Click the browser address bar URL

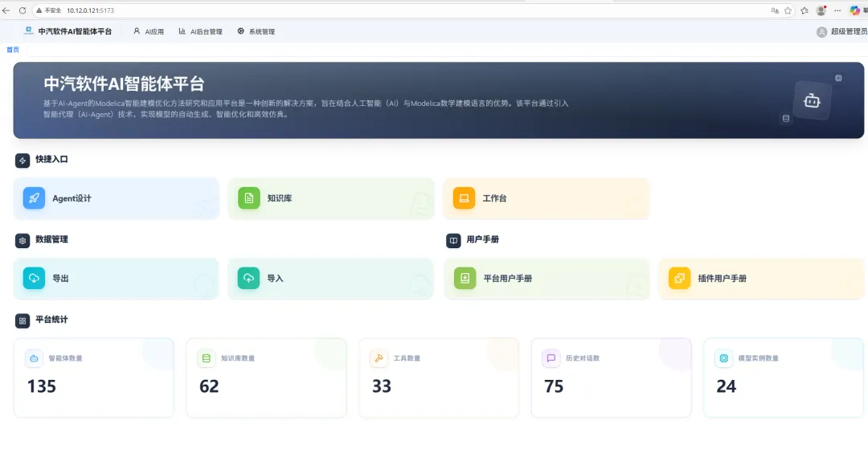tap(90, 10)
